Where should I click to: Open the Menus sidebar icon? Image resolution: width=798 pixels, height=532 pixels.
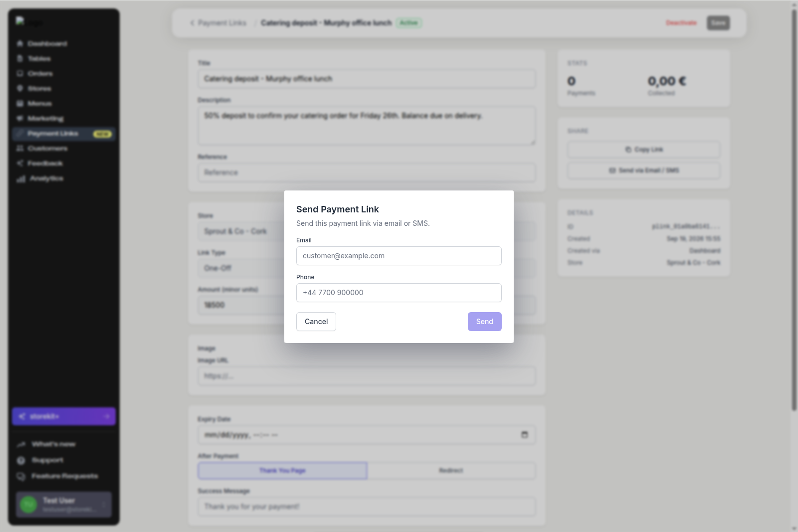pos(20,104)
